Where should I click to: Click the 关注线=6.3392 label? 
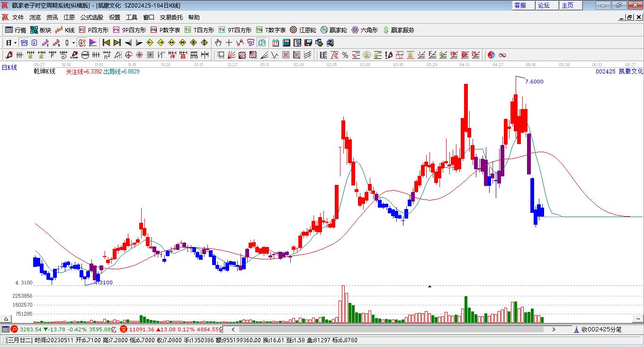pyautogui.click(x=84, y=72)
